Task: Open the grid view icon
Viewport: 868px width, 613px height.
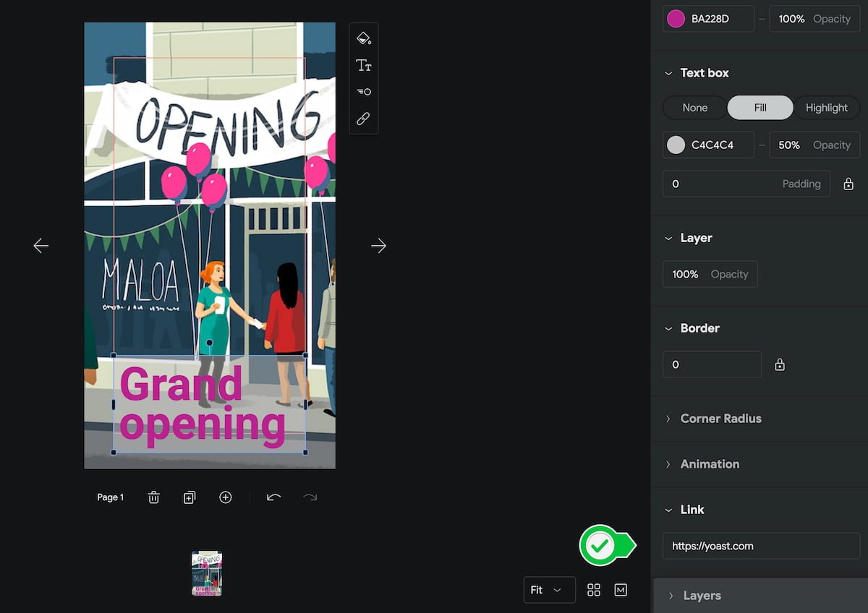Action: [x=594, y=590]
